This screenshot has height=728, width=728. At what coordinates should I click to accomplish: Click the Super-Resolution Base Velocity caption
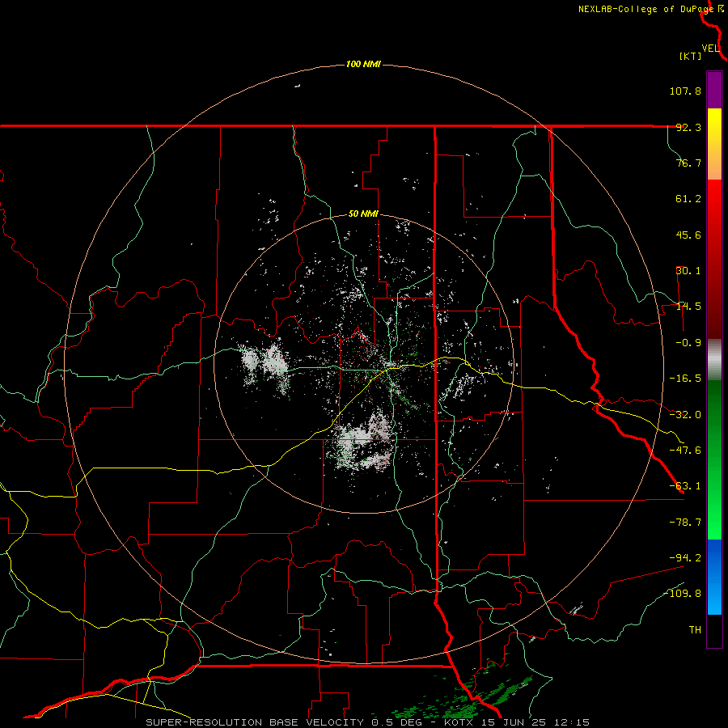(x=368, y=722)
